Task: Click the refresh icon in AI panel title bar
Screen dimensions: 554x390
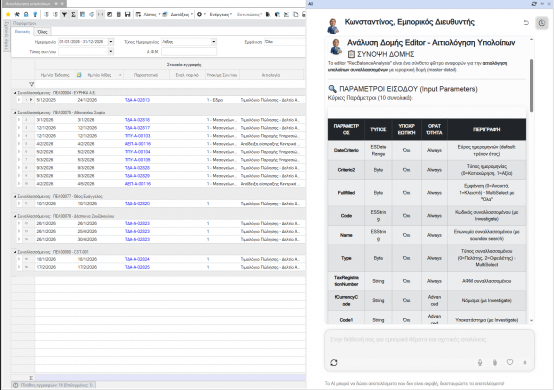Action: point(534,4)
